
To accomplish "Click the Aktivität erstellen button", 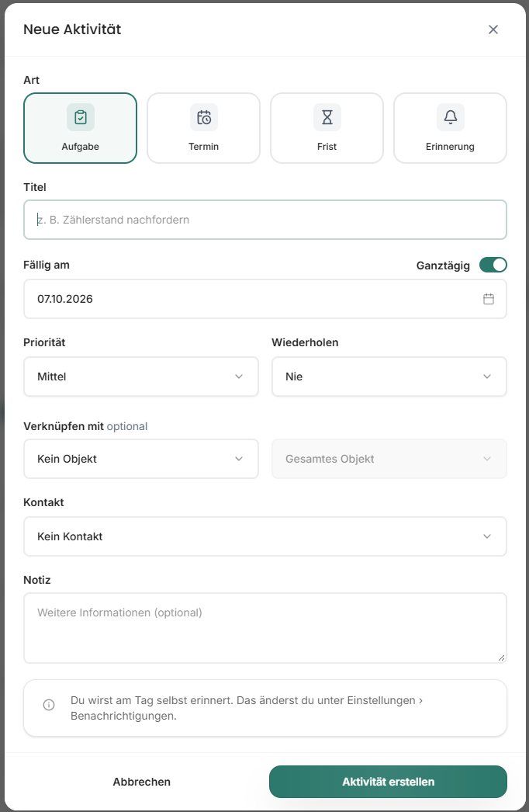I will tap(388, 782).
